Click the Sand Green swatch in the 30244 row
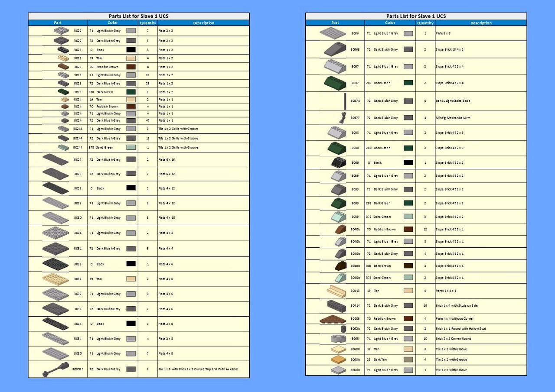 coord(131,147)
